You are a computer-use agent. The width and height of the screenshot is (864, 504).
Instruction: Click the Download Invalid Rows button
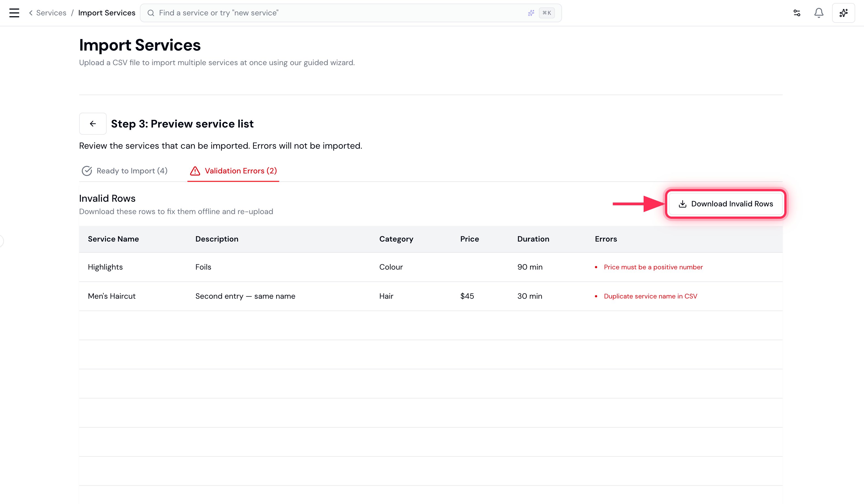(x=725, y=204)
